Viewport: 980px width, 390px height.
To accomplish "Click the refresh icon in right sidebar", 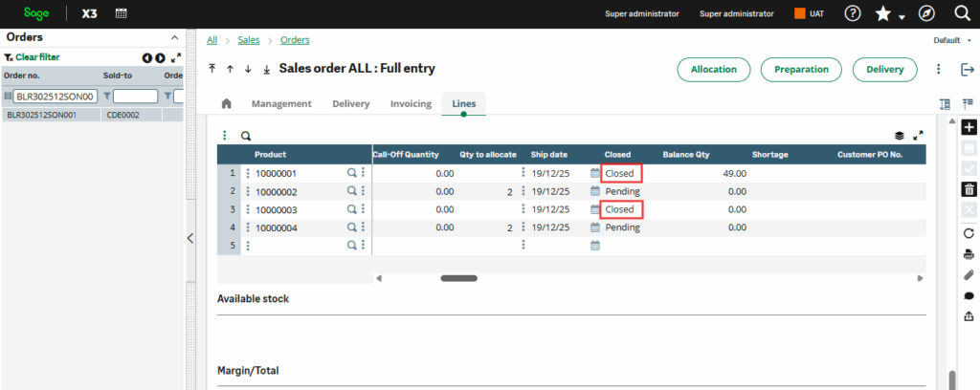I will click(x=969, y=232).
